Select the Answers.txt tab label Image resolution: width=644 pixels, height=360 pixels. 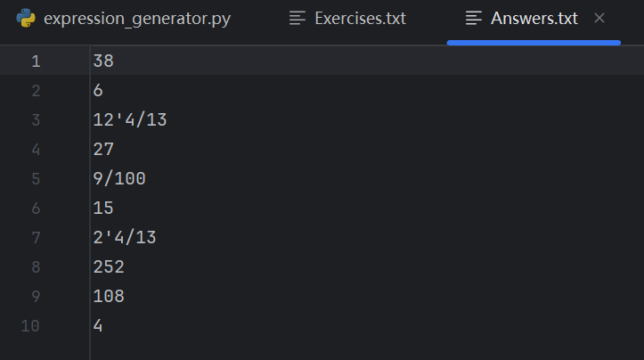pos(534,18)
